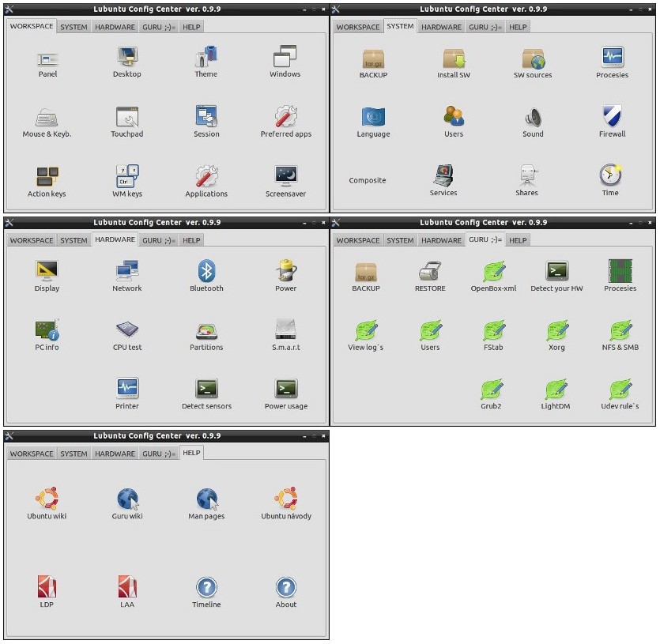Open Udev rule`s icon
This screenshot has width=660, height=644.
(x=620, y=389)
